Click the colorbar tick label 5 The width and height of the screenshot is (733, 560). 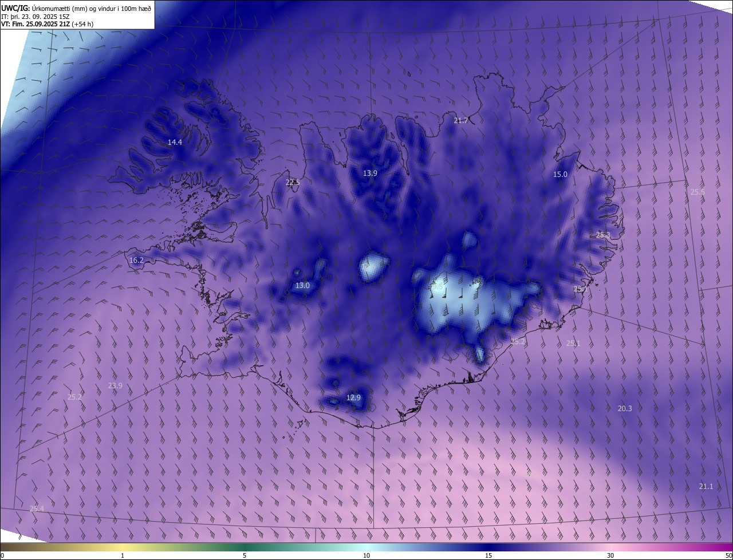pos(245,555)
